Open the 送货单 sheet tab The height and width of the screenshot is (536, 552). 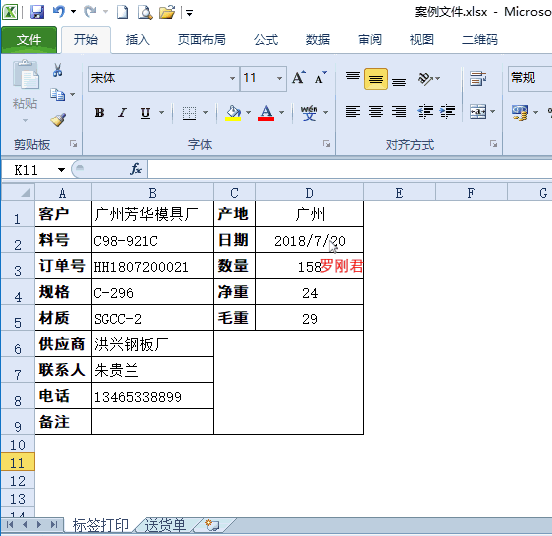pyautogui.click(x=165, y=525)
